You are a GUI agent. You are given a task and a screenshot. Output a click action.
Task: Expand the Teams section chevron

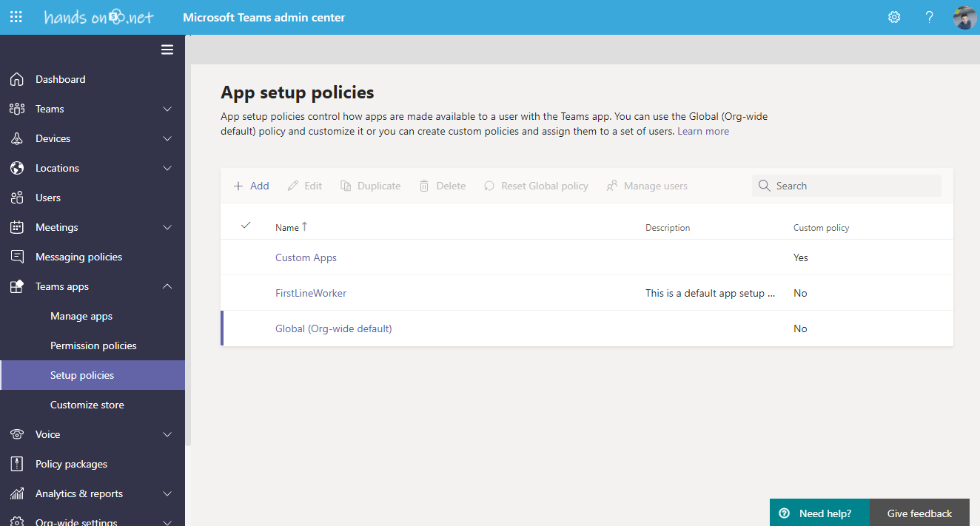(167, 109)
